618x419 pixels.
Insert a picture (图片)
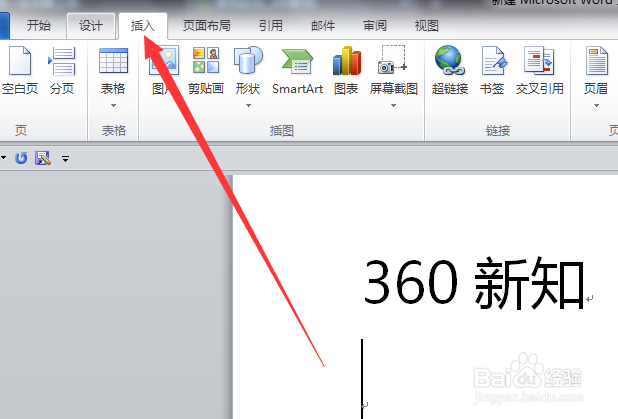click(x=163, y=71)
